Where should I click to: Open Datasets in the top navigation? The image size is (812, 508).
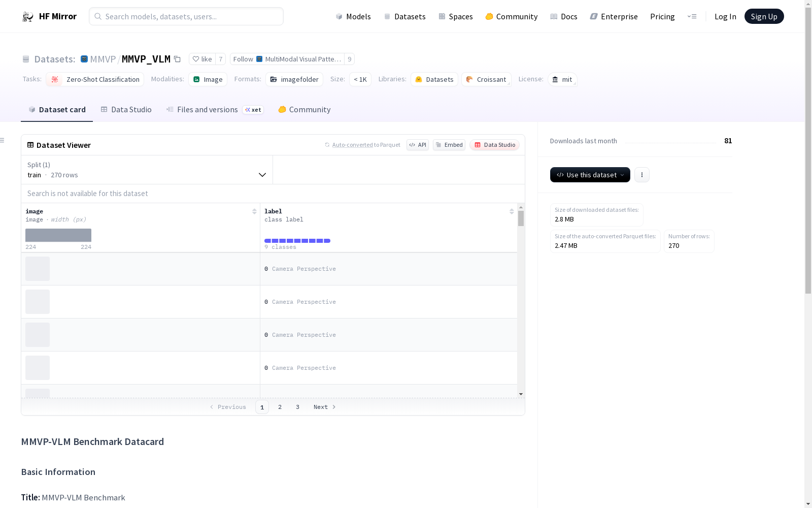[x=404, y=16]
